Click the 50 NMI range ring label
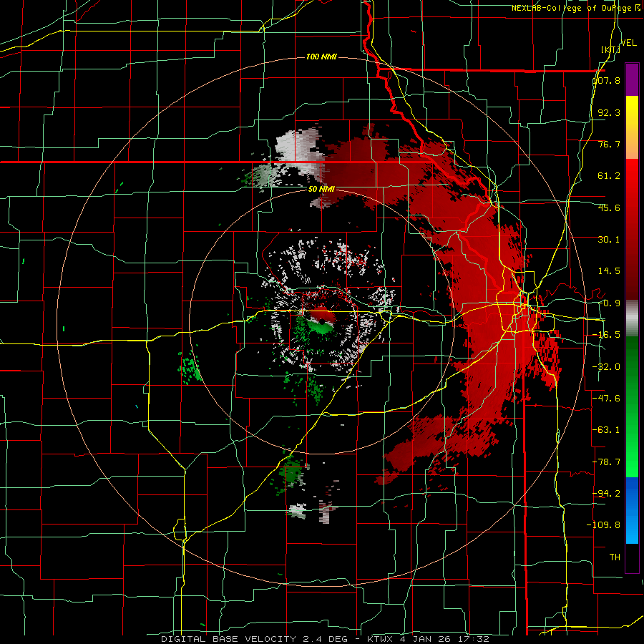This screenshot has height=644, width=644. pos(321,189)
